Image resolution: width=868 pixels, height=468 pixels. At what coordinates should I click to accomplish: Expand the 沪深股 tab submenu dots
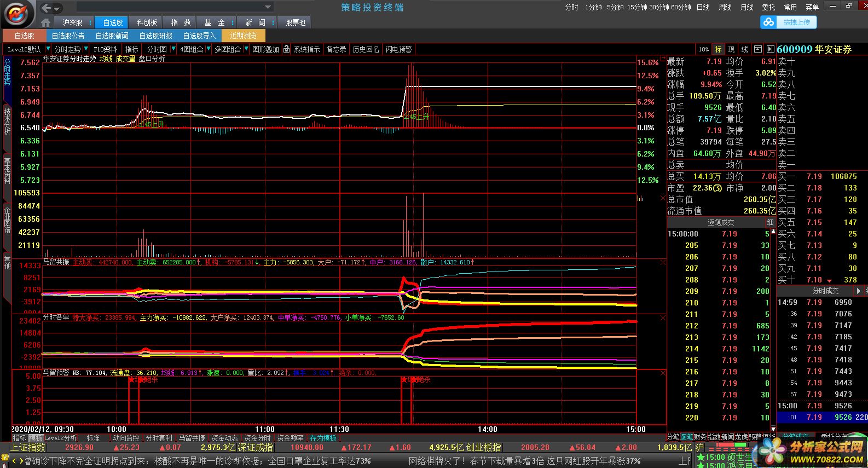click(x=90, y=23)
